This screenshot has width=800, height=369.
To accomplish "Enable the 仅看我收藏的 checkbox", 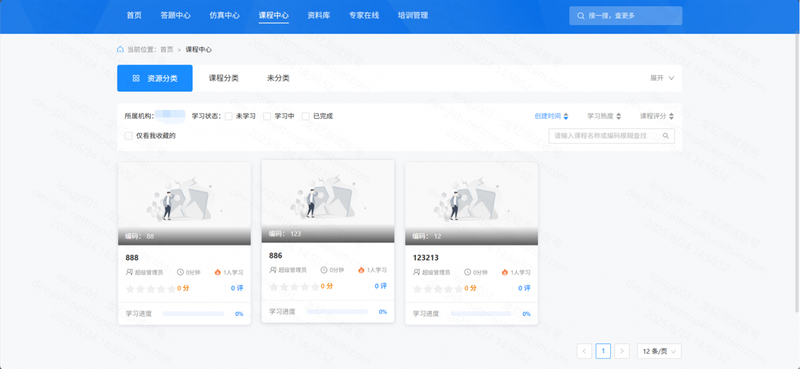I will click(129, 136).
